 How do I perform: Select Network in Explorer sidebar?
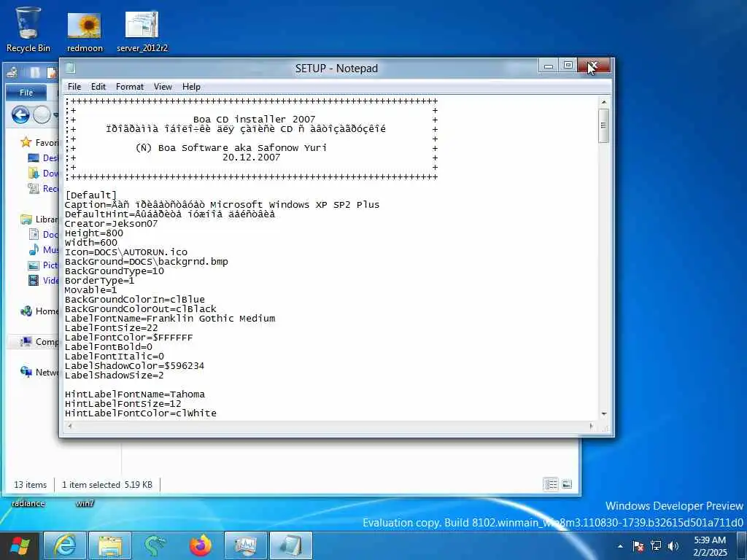(x=39, y=372)
